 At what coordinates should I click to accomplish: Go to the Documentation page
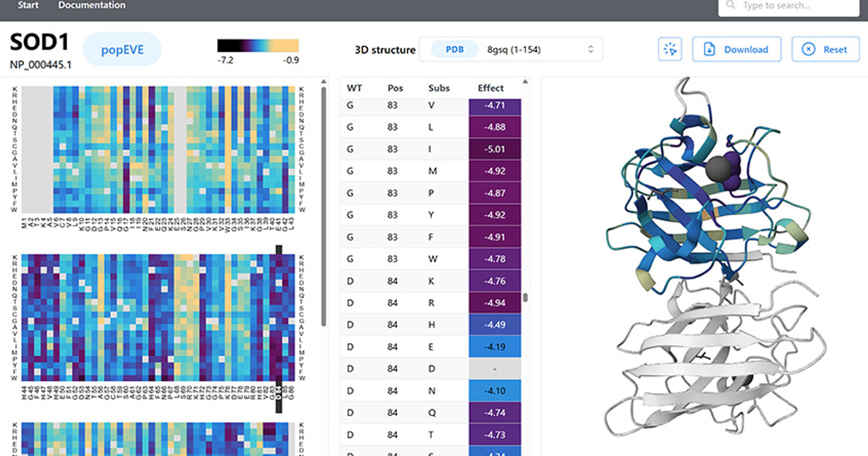[x=92, y=5]
